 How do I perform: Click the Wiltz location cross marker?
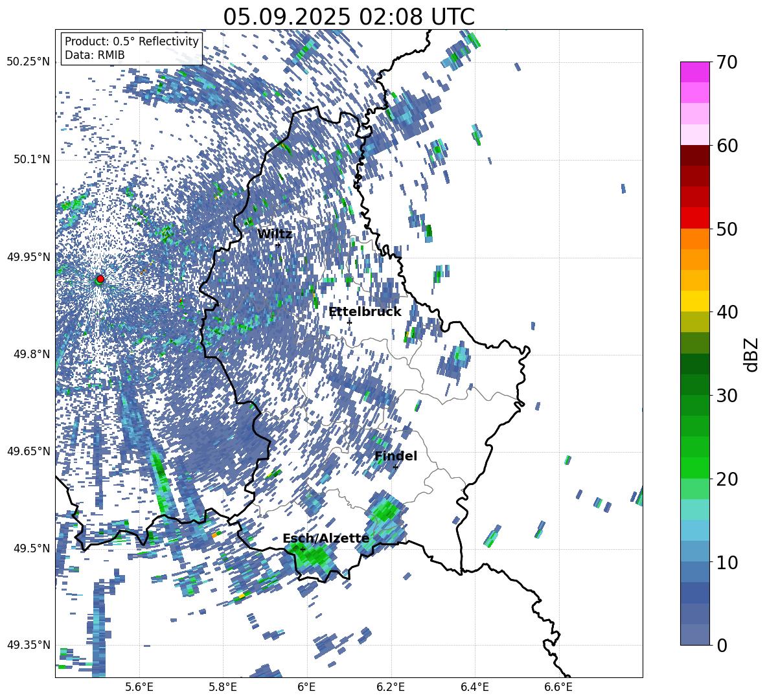click(x=279, y=245)
